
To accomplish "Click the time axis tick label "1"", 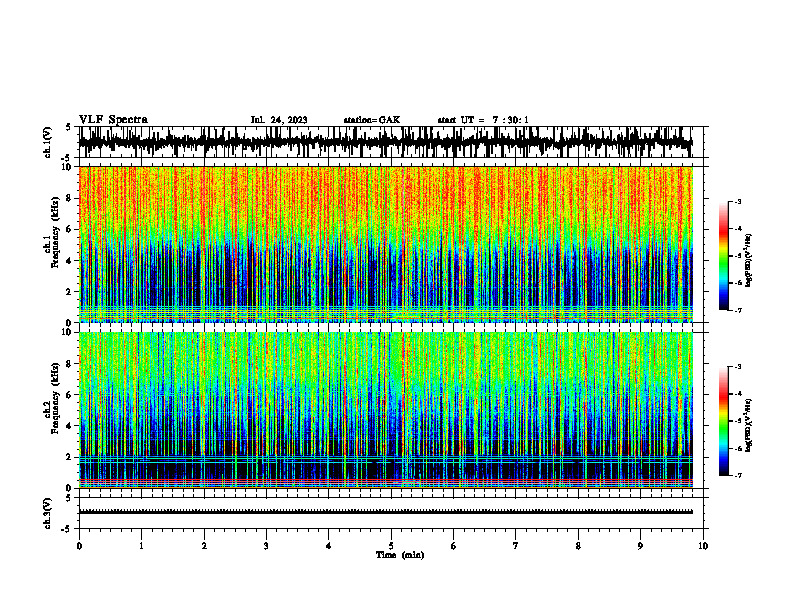I will [x=141, y=546].
